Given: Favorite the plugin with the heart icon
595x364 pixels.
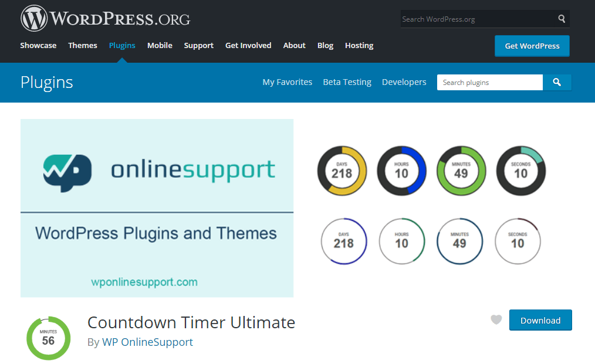Looking at the screenshot, I should pyautogui.click(x=496, y=319).
